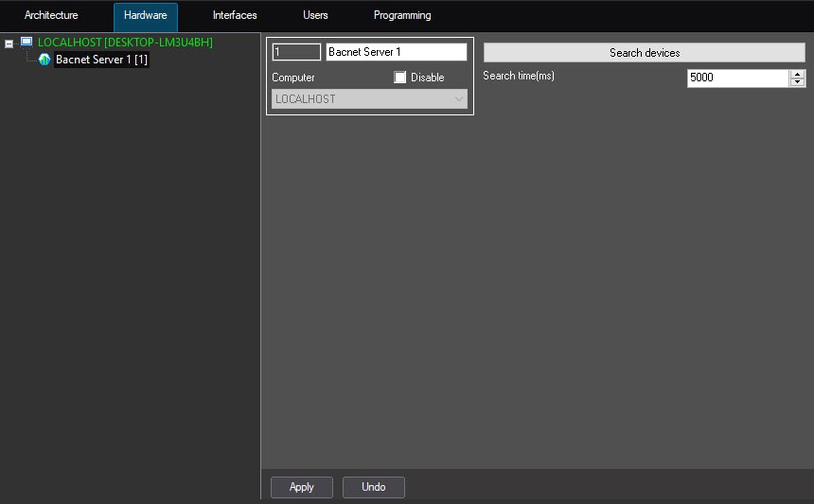Screen dimensions: 814x504
Task: Switch to the Architecture tab
Action: (51, 15)
